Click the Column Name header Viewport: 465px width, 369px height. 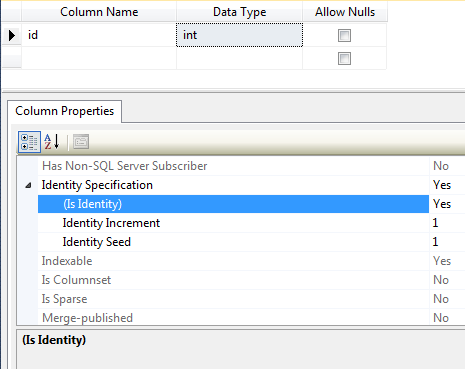tap(99, 12)
